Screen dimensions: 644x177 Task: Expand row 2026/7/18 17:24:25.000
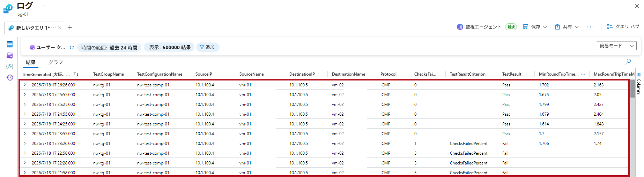(25, 124)
